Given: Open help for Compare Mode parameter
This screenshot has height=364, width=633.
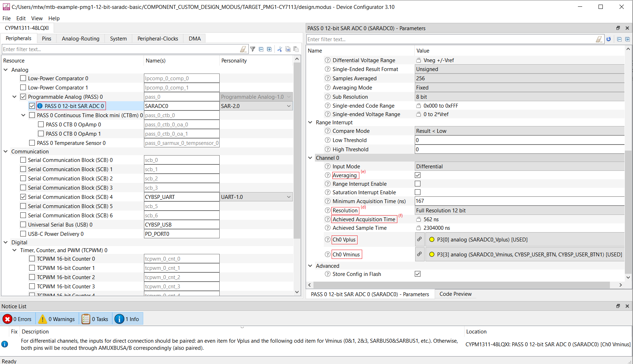Looking at the screenshot, I should click(328, 131).
